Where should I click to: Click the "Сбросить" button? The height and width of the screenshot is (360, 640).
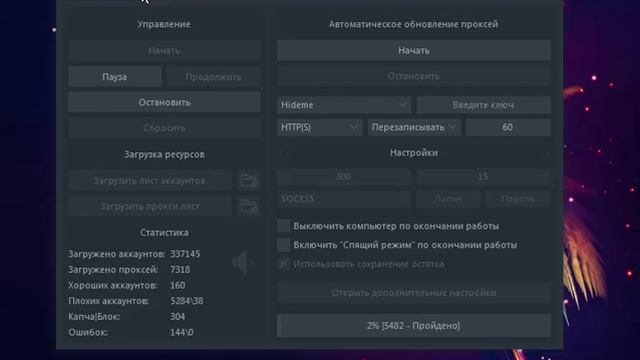(x=164, y=128)
